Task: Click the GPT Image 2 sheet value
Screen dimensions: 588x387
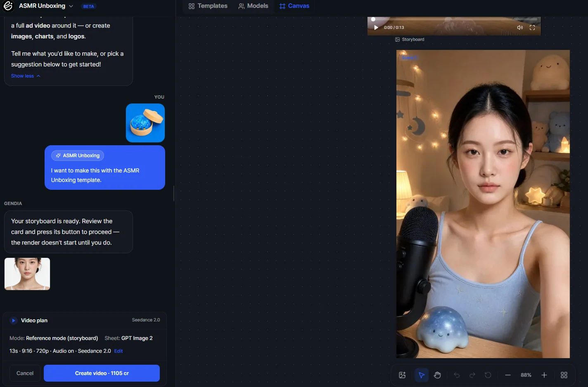Action: point(137,338)
